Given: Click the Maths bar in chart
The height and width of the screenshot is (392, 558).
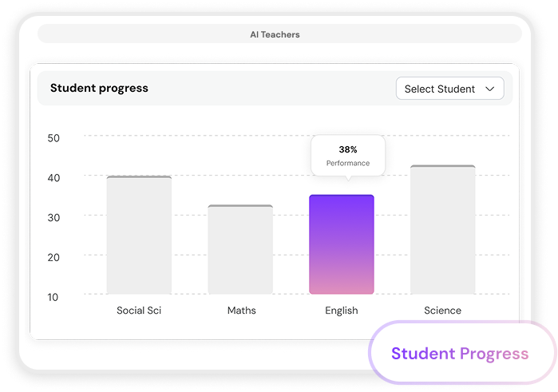Looking at the screenshot, I should [x=240, y=250].
